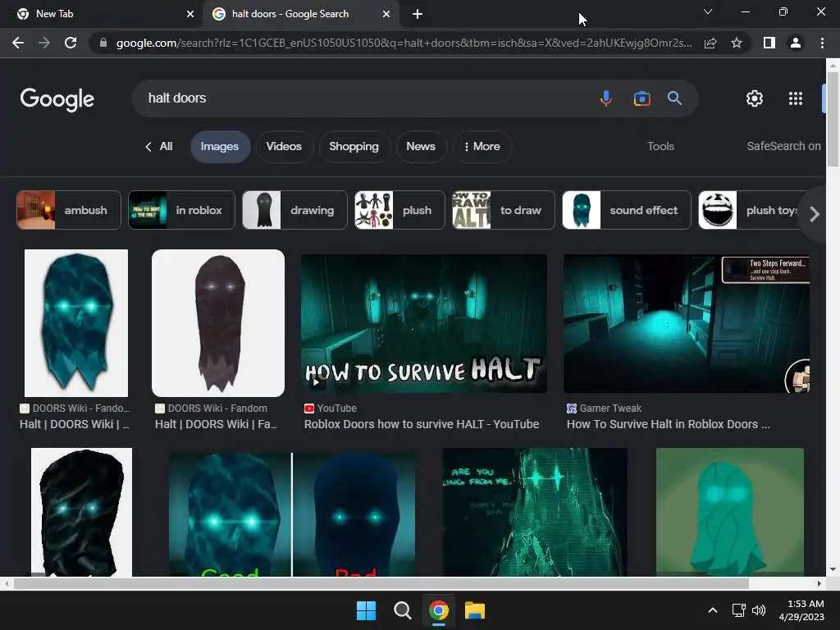Filter images by sound effect chip
This screenshot has height=630, width=840.
pos(627,210)
